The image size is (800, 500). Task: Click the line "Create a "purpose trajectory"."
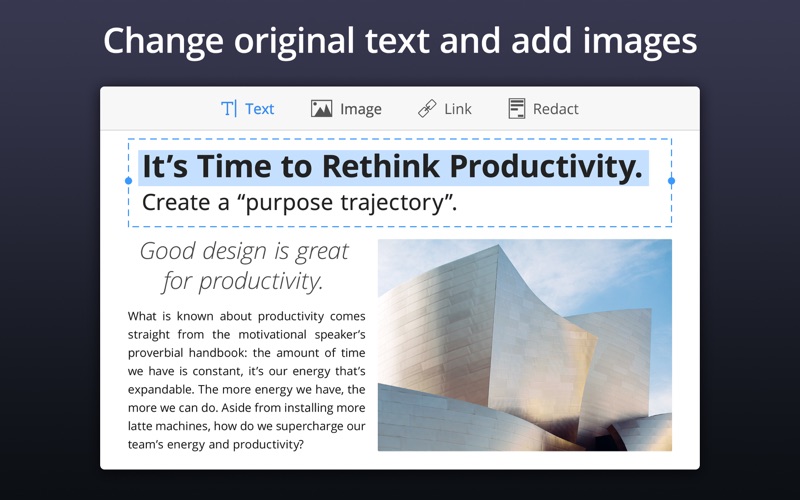coord(299,203)
